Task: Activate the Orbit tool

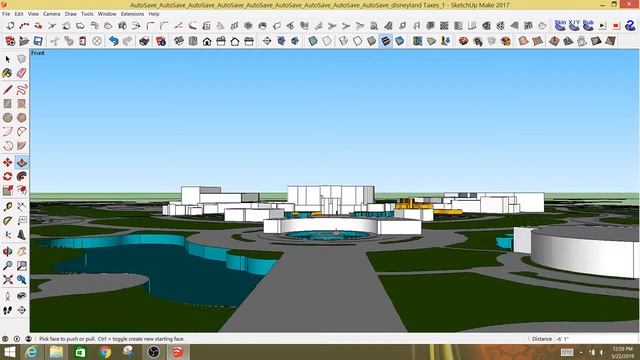Action: pos(7,251)
